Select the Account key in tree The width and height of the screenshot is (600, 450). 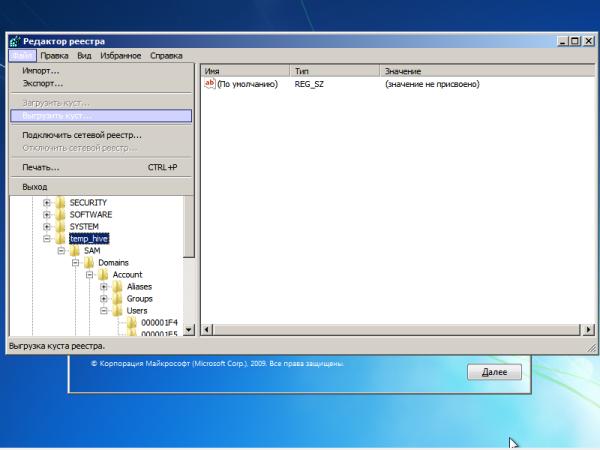point(127,275)
